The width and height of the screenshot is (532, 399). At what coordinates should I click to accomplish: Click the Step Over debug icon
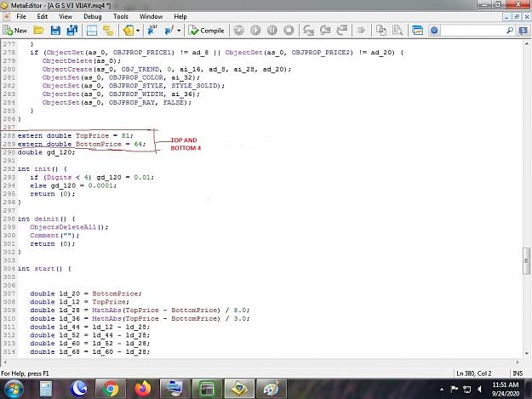325,31
